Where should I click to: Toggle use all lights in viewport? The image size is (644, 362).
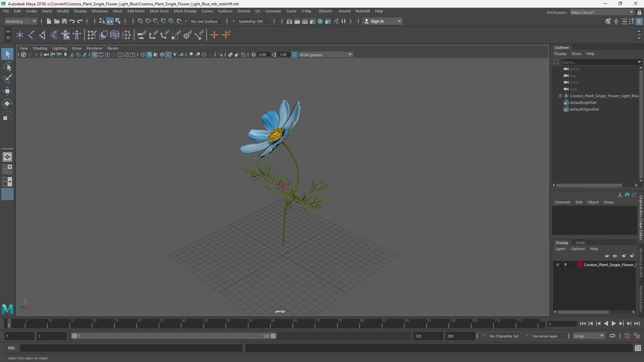tap(175, 55)
